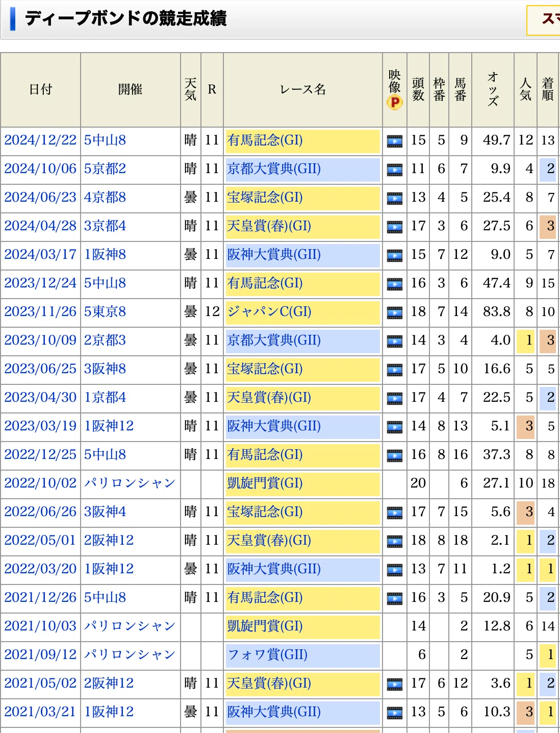Click the 日付 column header
The width and height of the screenshot is (560, 733).
41,90
